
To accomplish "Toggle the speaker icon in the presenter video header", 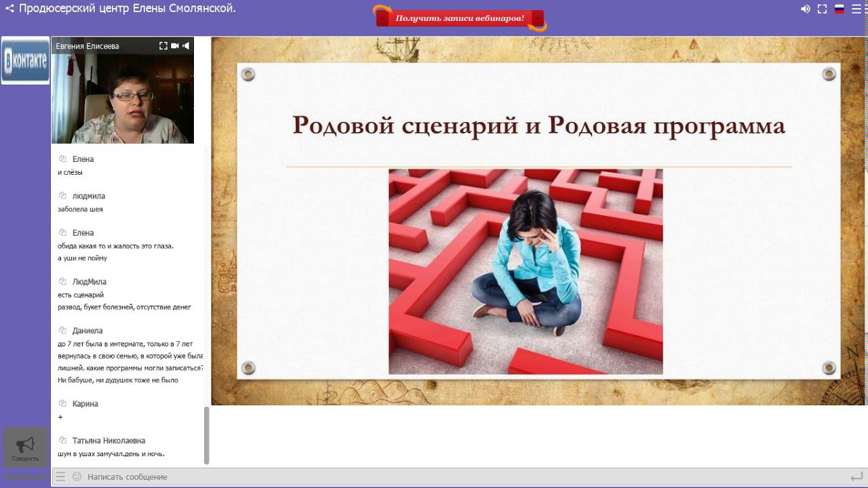I will point(186,45).
